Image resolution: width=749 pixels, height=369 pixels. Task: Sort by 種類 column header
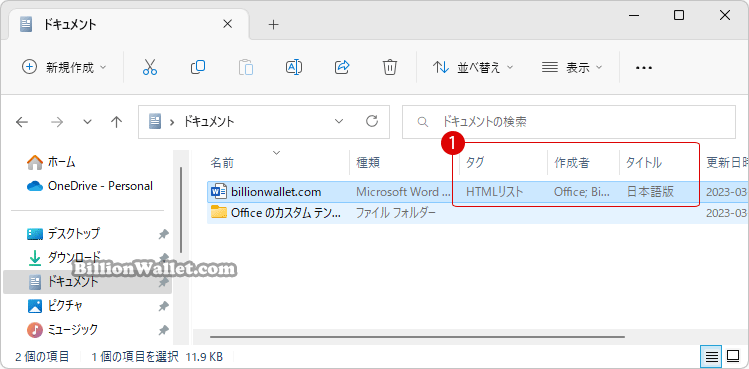pos(368,163)
